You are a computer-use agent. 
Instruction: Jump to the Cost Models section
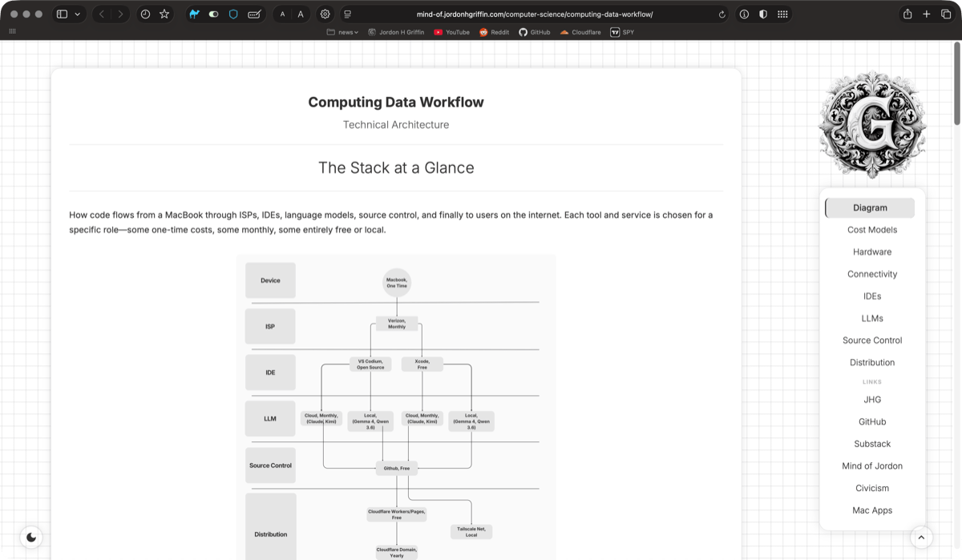point(872,230)
